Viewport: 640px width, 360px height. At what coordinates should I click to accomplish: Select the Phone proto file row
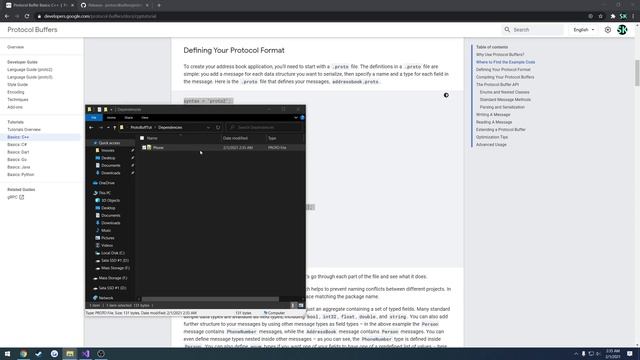[x=222, y=147]
